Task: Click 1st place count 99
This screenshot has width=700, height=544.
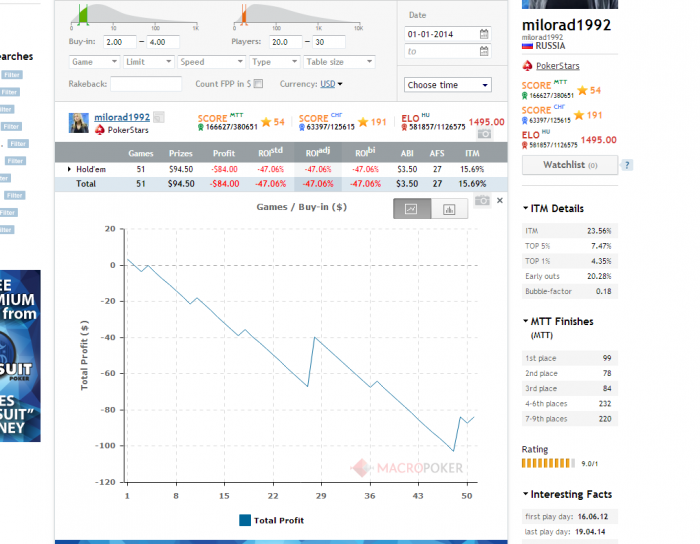Action: click(x=607, y=358)
